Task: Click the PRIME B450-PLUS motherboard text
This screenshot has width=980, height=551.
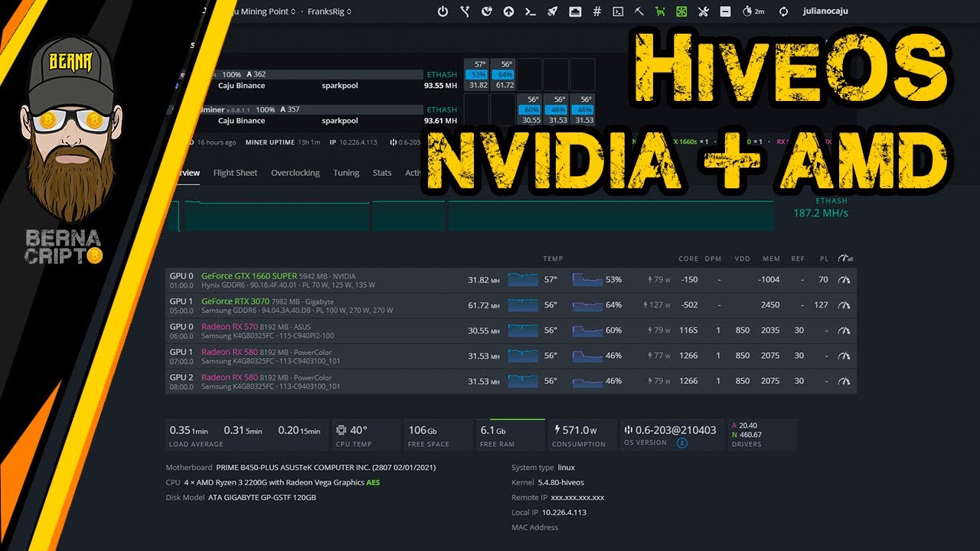Action: click(325, 468)
